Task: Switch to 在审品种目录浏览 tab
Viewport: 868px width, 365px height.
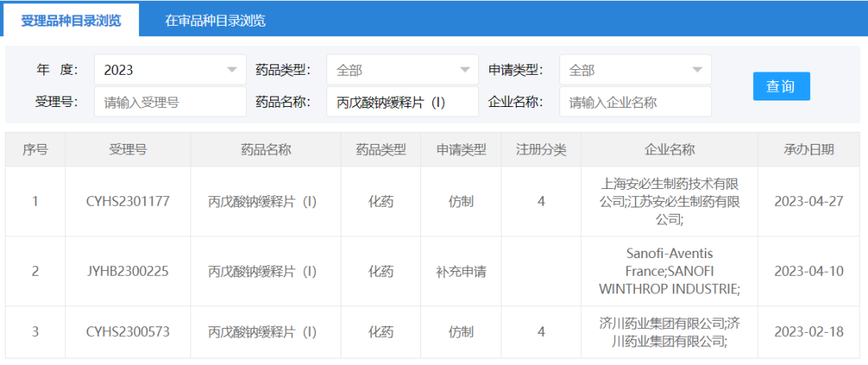Action: [215, 20]
